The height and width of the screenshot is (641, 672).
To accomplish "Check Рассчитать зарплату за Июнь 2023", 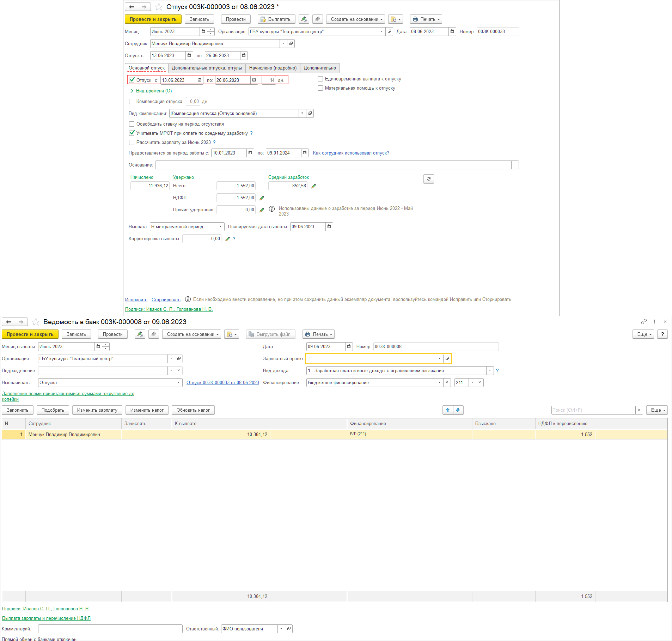I will pyautogui.click(x=132, y=143).
